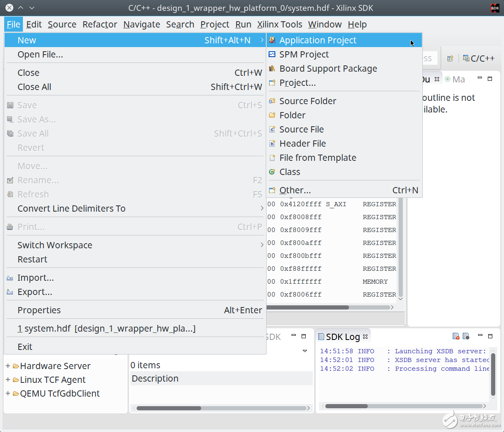Click the Open Perspective toolbar icon
The height and width of the screenshot is (432, 504).
click(450, 59)
